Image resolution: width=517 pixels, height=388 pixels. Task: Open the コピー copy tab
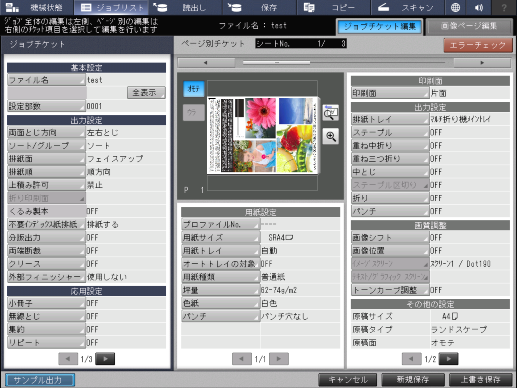(x=333, y=7)
